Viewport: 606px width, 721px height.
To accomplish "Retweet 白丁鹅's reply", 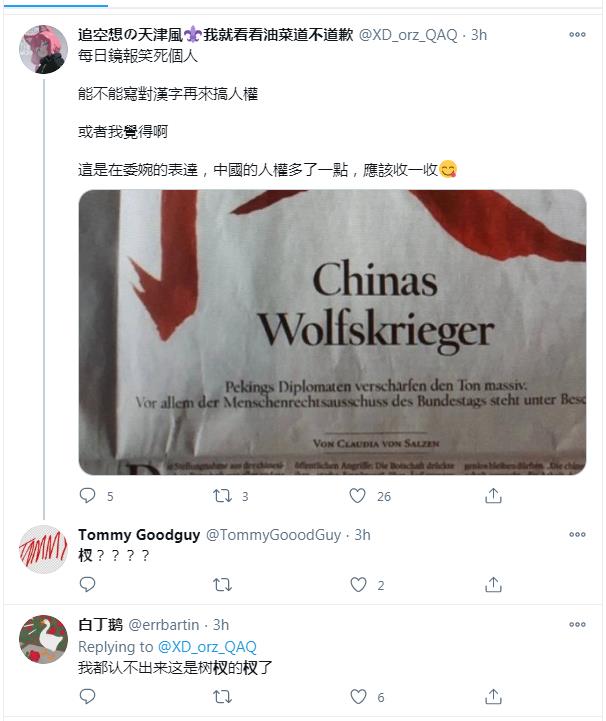I will pos(223,697).
